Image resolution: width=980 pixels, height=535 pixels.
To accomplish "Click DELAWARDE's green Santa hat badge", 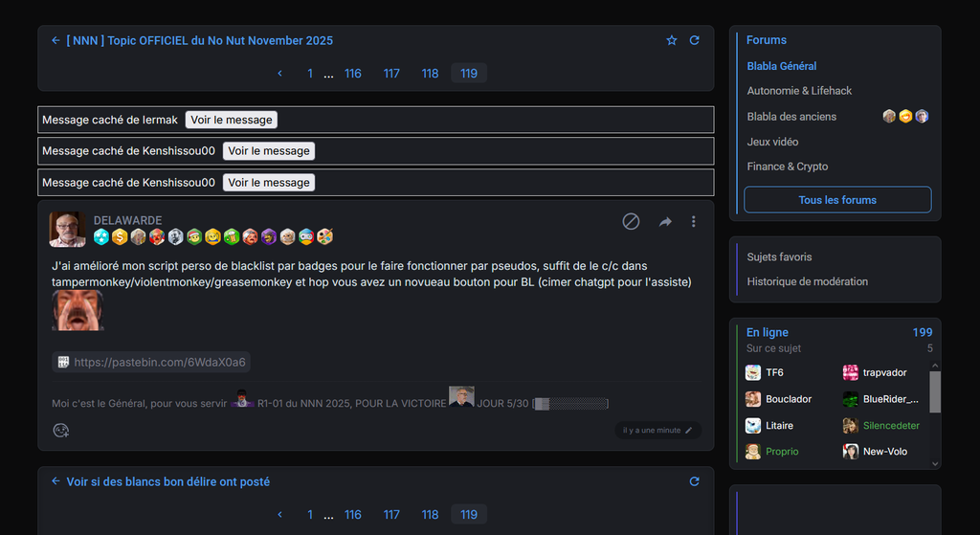I will tap(194, 236).
